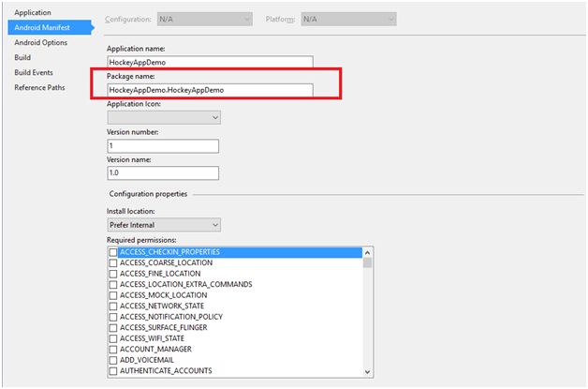Image resolution: width=588 pixels, height=389 pixels.
Task: Expand the Install location dropdown
Action: pyautogui.click(x=164, y=225)
